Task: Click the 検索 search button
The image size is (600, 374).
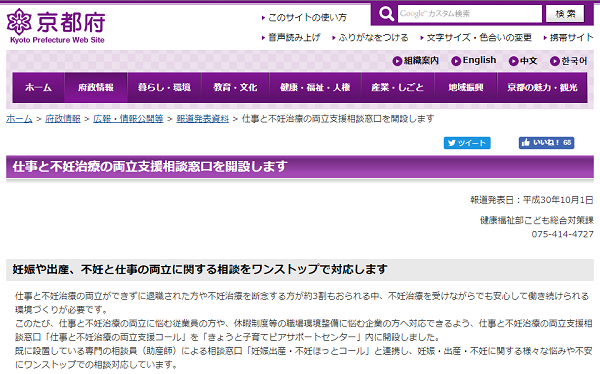Action: [565, 14]
